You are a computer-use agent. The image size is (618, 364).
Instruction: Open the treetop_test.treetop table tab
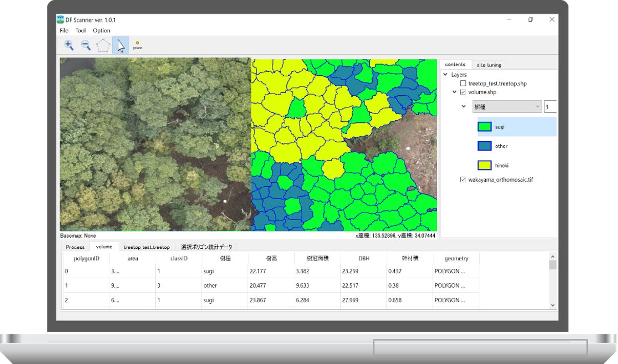click(x=146, y=247)
